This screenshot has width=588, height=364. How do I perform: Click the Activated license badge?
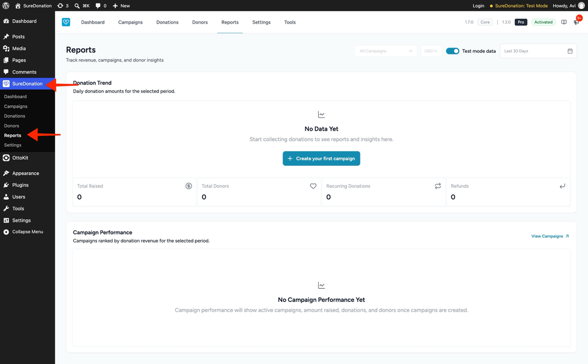click(543, 22)
